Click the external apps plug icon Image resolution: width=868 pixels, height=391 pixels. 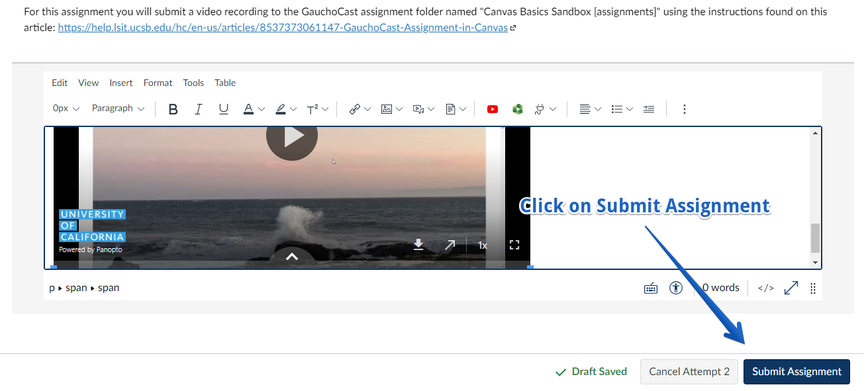pos(540,109)
